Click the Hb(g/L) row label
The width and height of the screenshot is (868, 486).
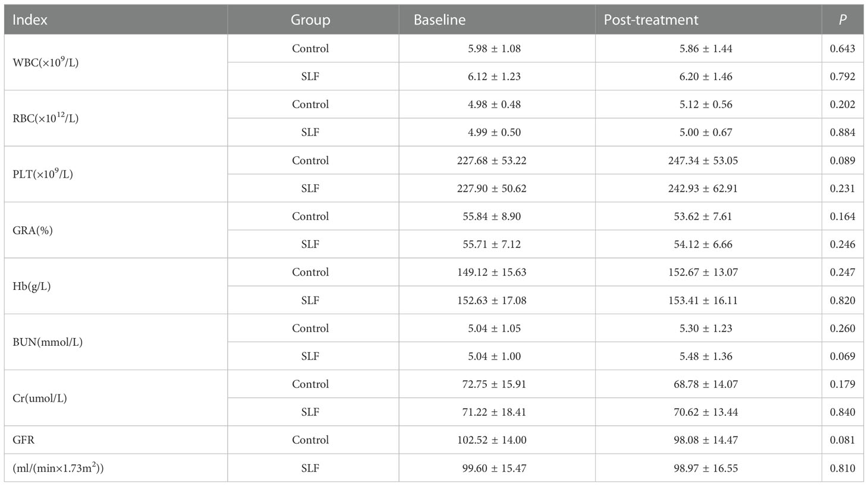click(x=32, y=286)
